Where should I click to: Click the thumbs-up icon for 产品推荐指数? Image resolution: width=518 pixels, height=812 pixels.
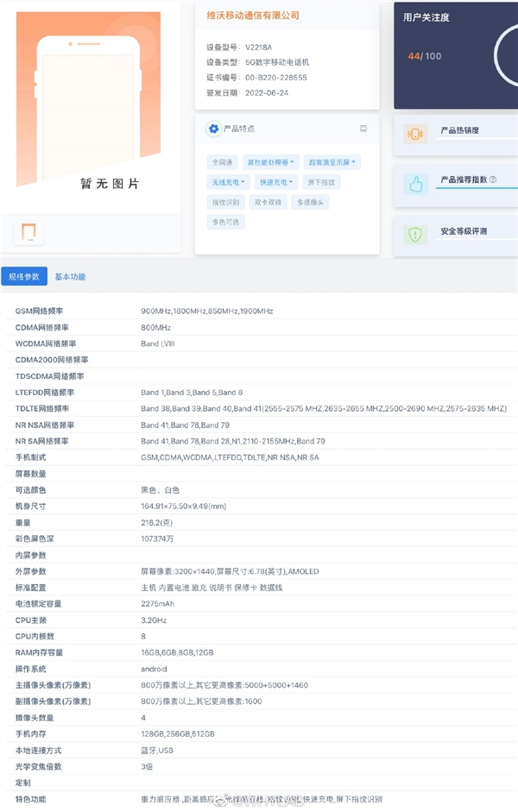pyautogui.click(x=415, y=184)
